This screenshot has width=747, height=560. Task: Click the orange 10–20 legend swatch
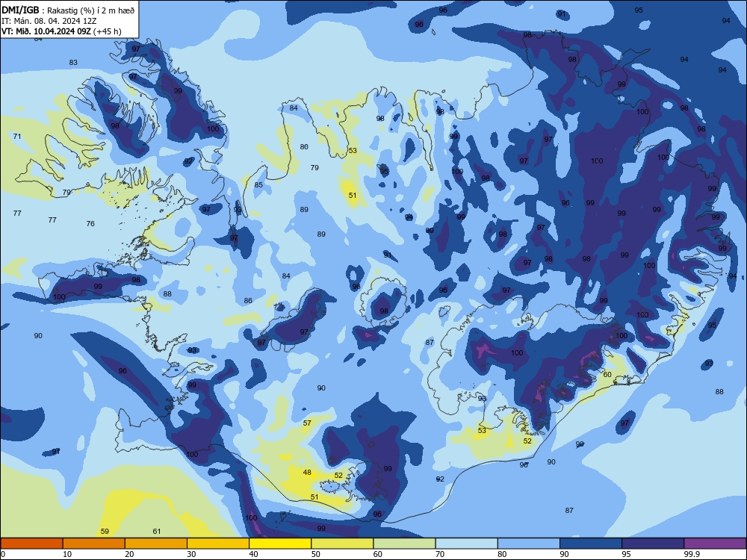coord(94,544)
